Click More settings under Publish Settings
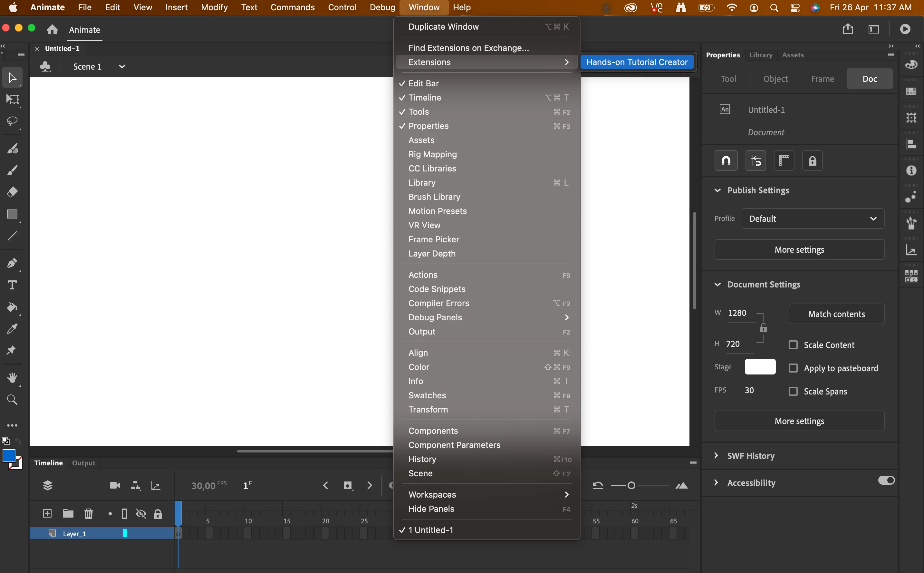 pos(799,250)
